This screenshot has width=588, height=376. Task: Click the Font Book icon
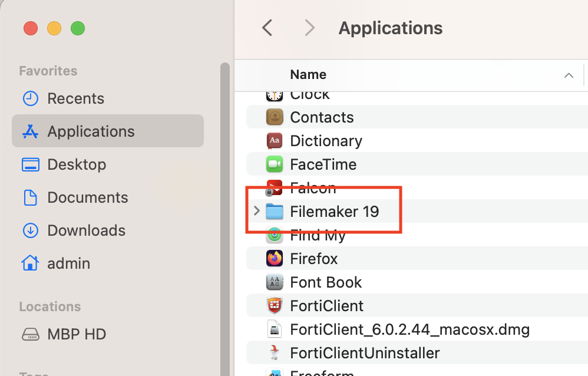[275, 282]
